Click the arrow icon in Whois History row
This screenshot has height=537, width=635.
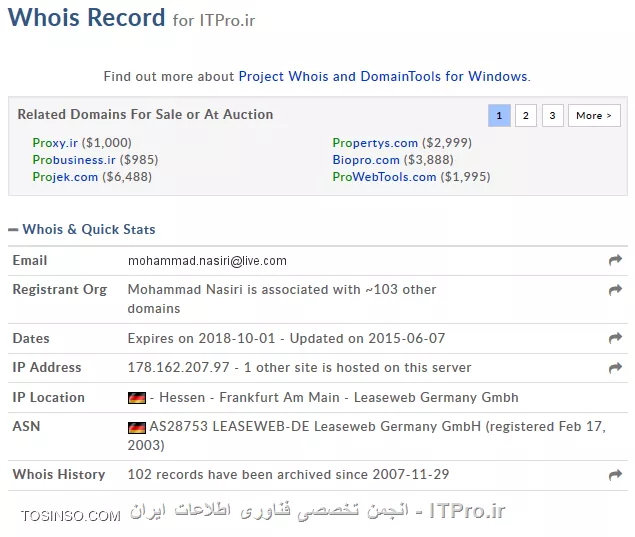615,475
